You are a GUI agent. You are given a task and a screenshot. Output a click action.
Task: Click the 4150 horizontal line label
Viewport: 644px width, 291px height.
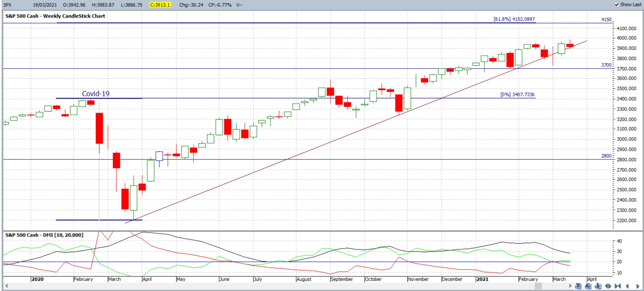606,20
